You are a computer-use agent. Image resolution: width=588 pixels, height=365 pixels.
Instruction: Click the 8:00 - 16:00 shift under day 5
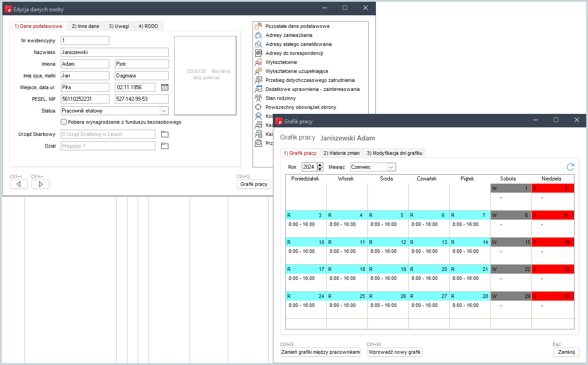tap(384, 224)
